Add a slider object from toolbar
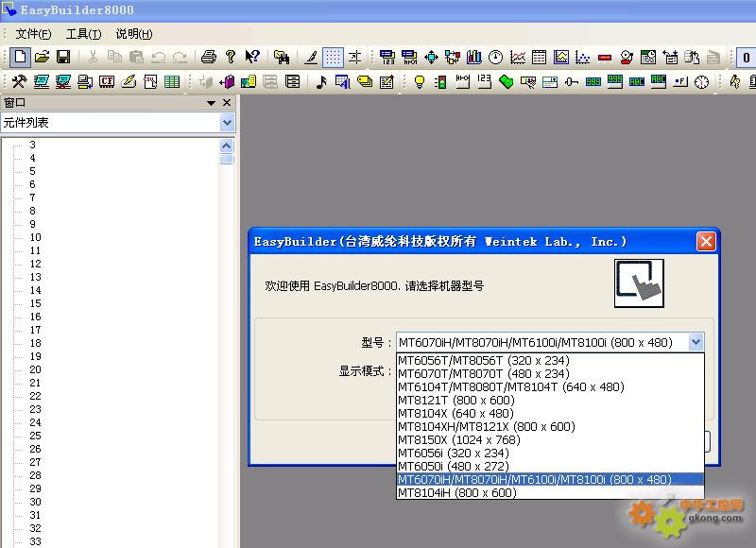The height and width of the screenshot is (548, 756). point(572,82)
